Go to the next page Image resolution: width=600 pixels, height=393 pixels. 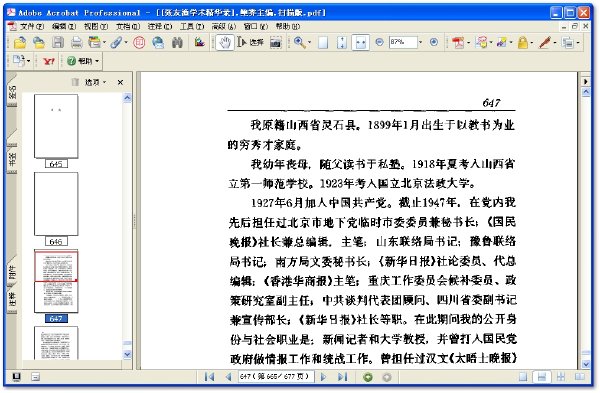pos(323,377)
